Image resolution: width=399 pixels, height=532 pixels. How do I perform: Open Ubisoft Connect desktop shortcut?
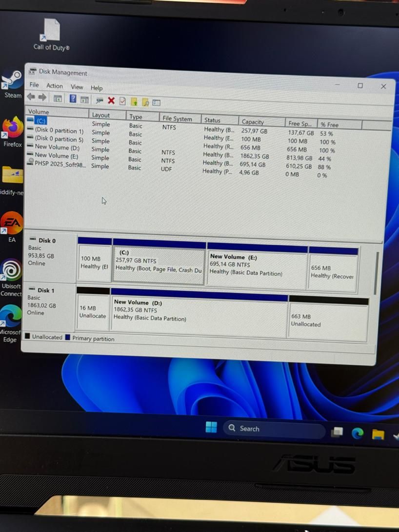11,278
